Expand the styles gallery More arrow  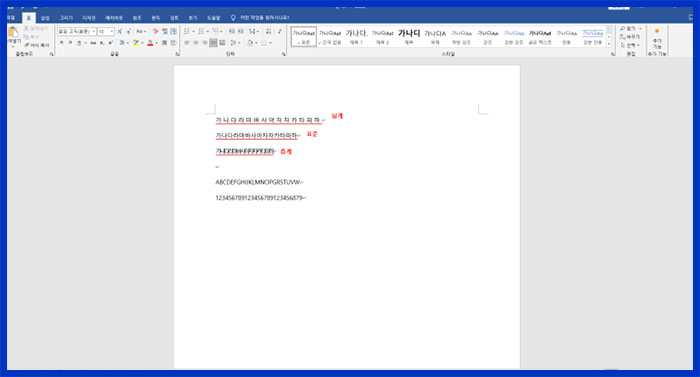[608, 44]
